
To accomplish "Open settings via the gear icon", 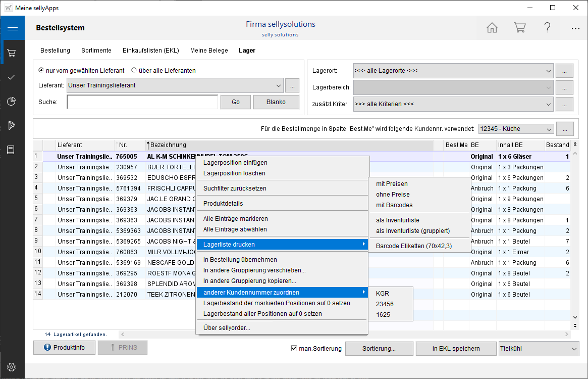I will (12, 367).
